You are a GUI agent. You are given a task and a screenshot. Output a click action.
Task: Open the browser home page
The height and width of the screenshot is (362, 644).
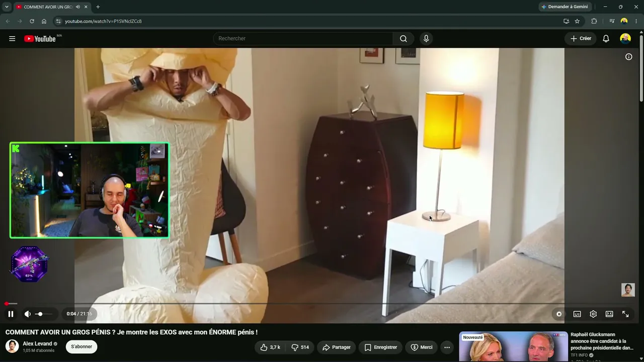tap(44, 21)
